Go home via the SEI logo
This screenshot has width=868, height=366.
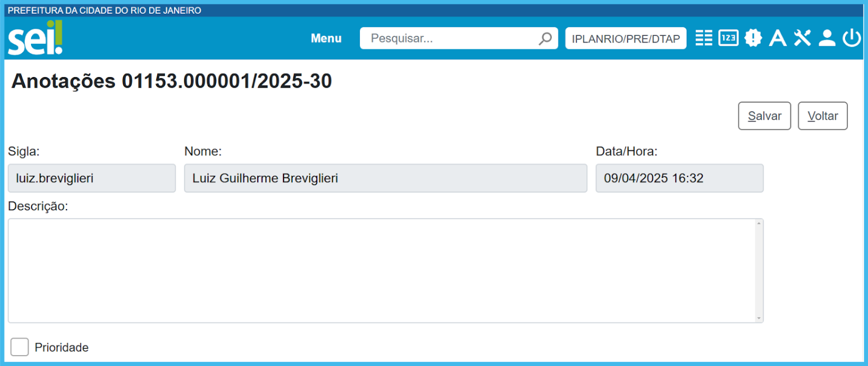(36, 38)
